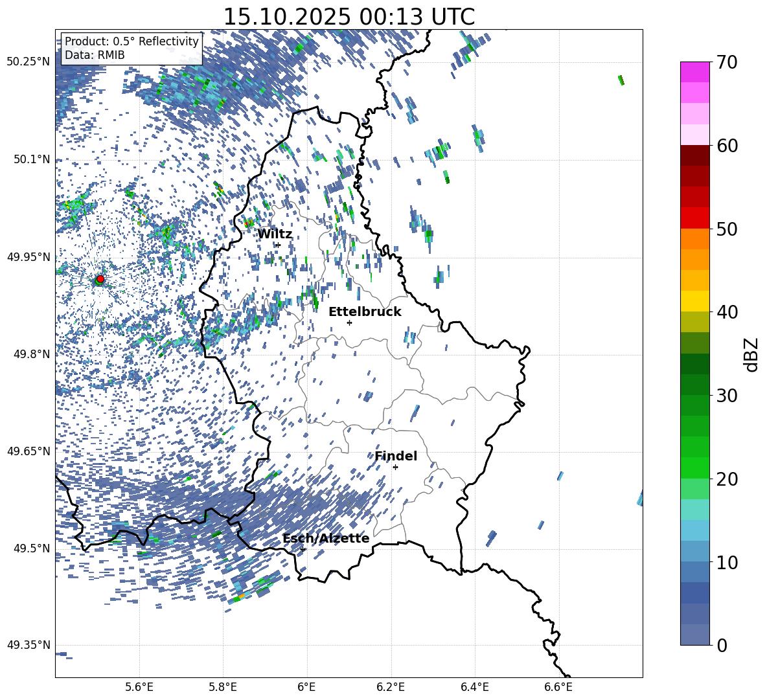Click the 49.5°N latitude label

coord(31,548)
